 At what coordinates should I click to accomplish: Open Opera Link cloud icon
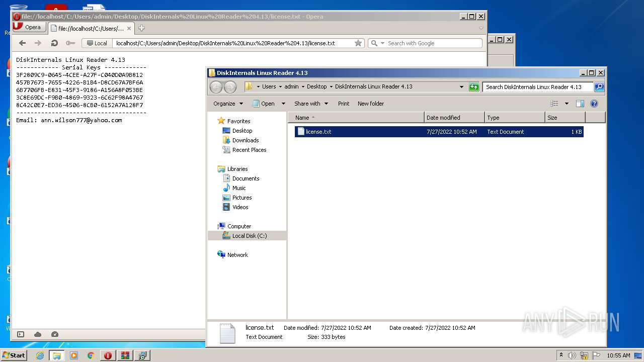38,334
